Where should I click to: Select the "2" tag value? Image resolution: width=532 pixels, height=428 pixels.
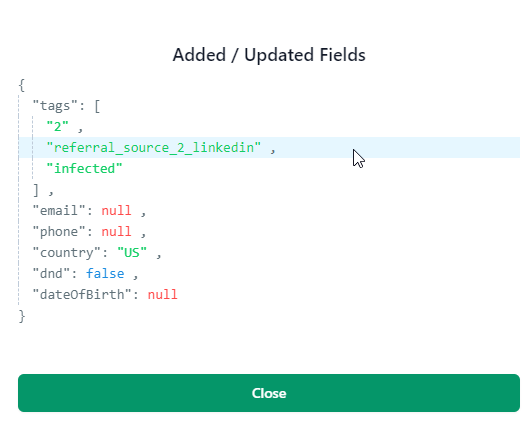(x=58, y=127)
